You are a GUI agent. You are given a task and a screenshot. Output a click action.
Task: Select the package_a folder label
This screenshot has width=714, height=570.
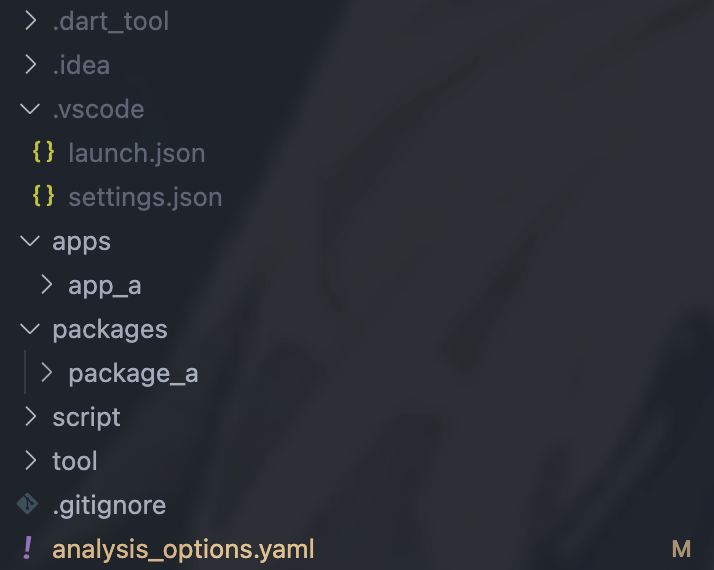(133, 373)
